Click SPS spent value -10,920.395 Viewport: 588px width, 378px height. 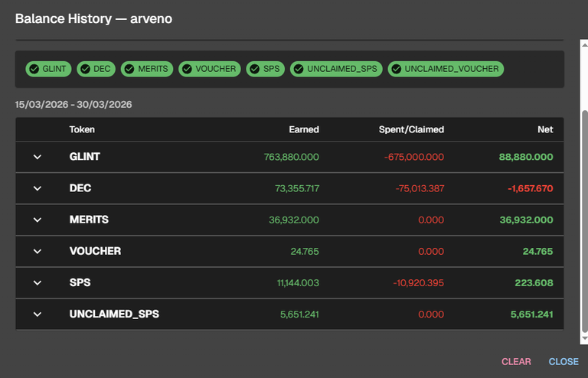tap(419, 283)
